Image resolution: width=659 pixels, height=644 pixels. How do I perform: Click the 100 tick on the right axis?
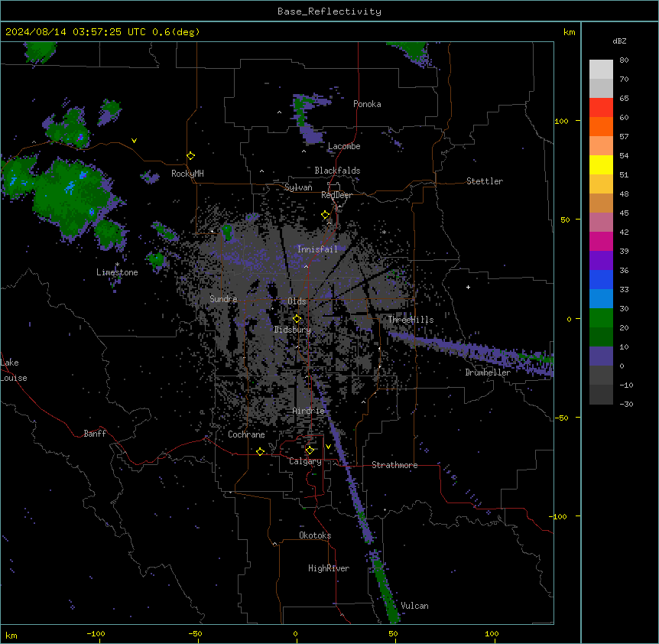point(561,121)
